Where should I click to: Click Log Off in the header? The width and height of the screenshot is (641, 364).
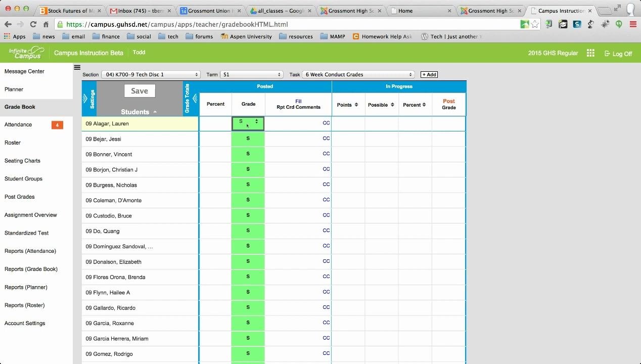pos(618,54)
